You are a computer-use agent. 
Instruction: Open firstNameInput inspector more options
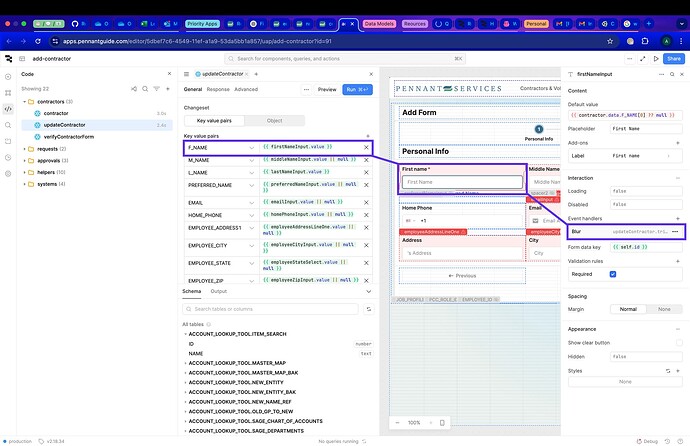pyautogui.click(x=661, y=74)
